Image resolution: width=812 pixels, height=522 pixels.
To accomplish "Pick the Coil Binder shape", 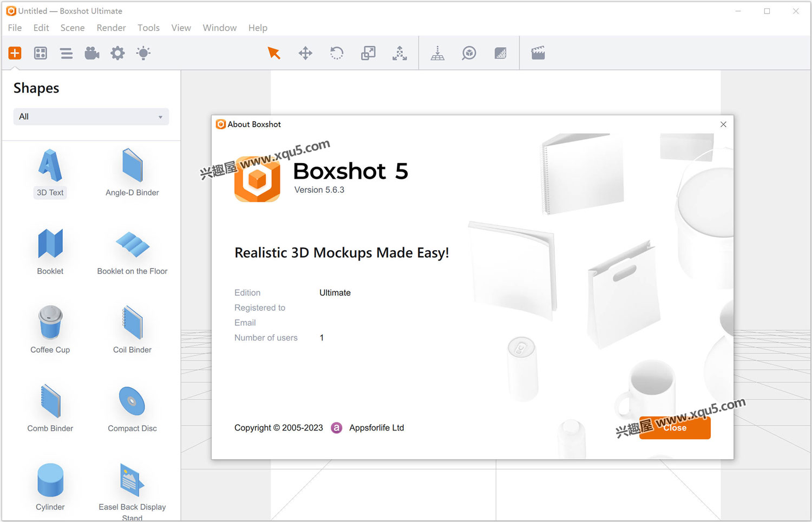I will coord(132,330).
